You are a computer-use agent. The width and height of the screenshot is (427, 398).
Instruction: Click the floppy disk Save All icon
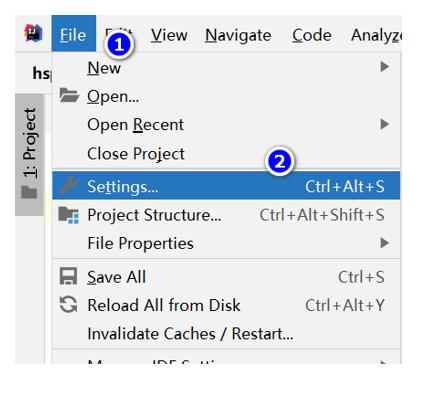(x=68, y=276)
